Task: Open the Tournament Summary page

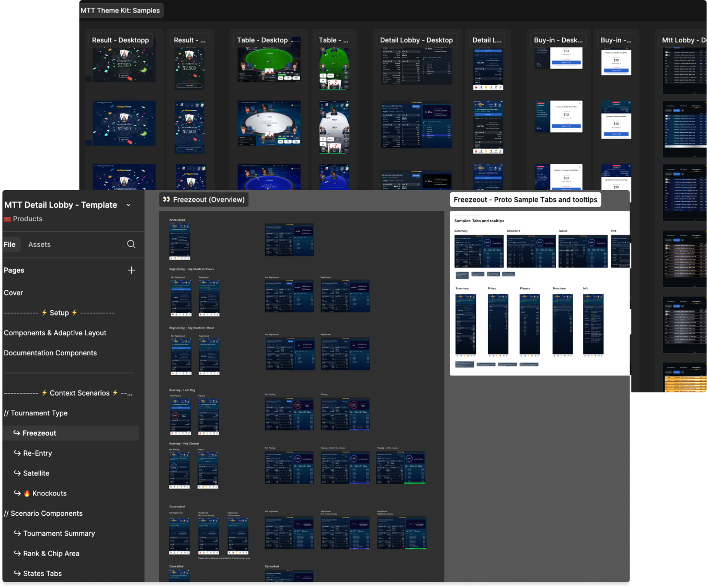Action: 59,534
